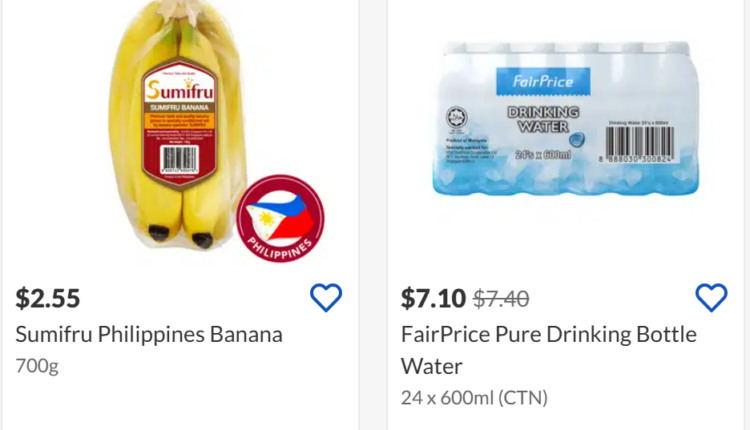
Task: Click the $7.10 discounted water price
Action: [433, 298]
